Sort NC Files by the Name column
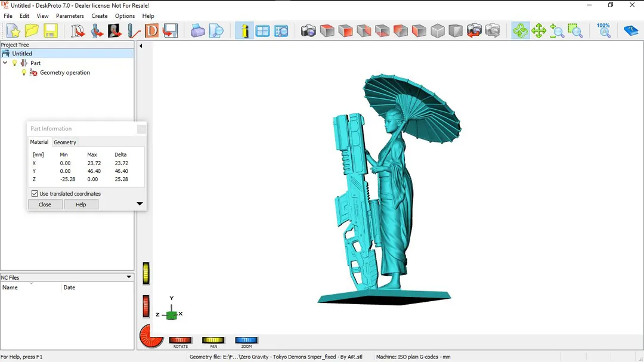Image resolution: width=644 pixels, height=362 pixels. tap(31, 287)
